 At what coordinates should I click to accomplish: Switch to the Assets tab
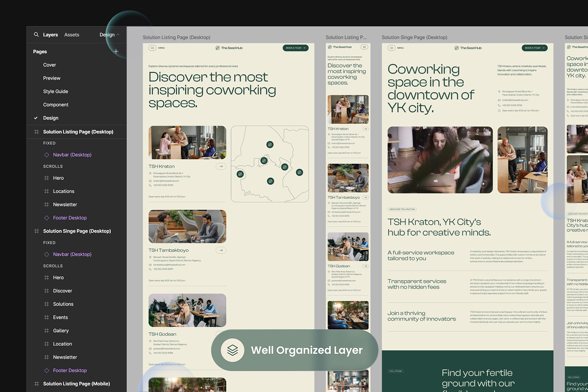coord(72,35)
